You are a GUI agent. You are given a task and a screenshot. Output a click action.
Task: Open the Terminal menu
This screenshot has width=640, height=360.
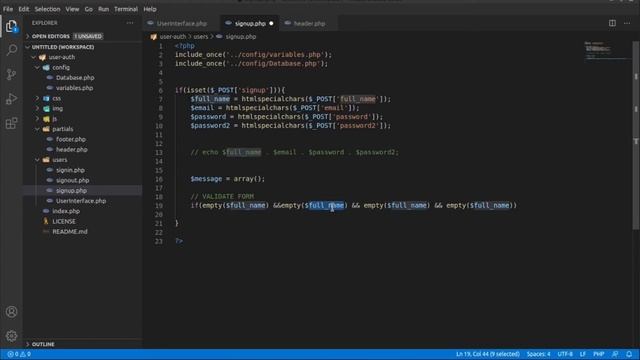click(x=126, y=9)
